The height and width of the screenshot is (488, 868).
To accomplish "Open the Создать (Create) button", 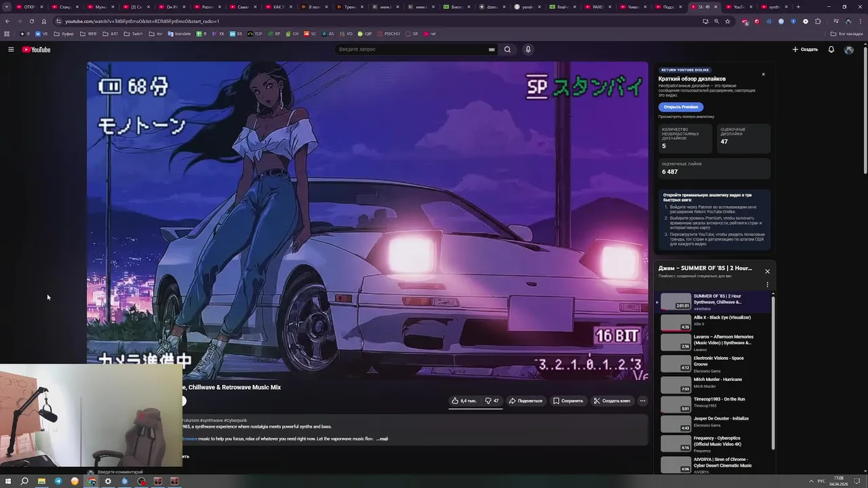I will pyautogui.click(x=805, y=49).
